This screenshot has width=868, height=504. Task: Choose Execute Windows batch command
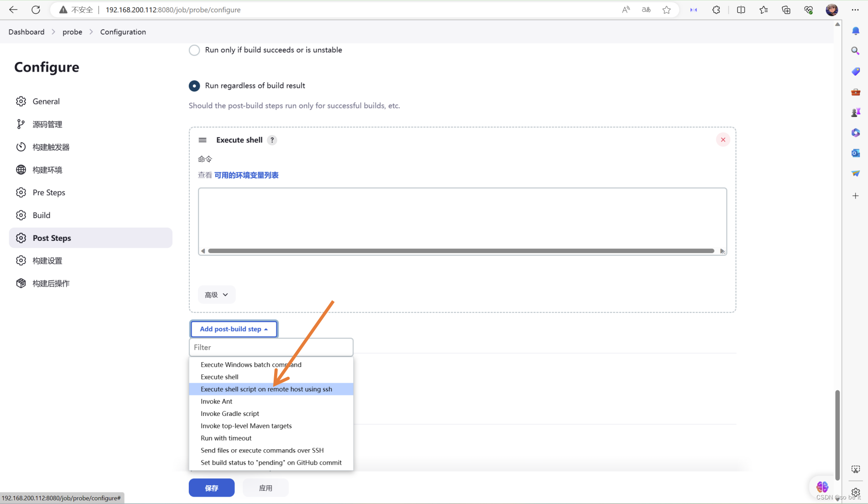click(271, 364)
